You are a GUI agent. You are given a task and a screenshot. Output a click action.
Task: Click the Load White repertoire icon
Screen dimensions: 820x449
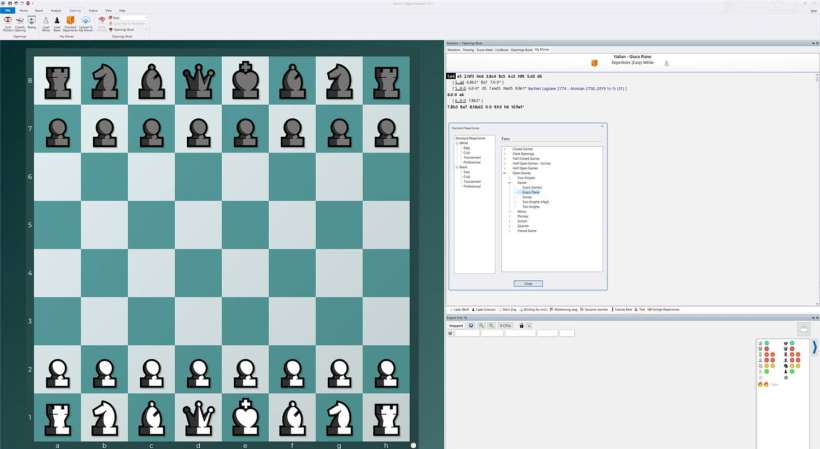44,22
